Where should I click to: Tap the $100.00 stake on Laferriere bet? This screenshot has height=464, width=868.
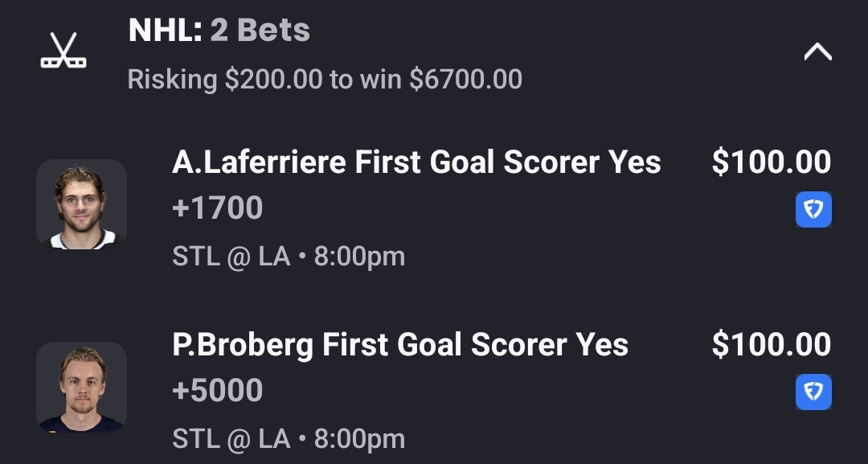pos(772,162)
